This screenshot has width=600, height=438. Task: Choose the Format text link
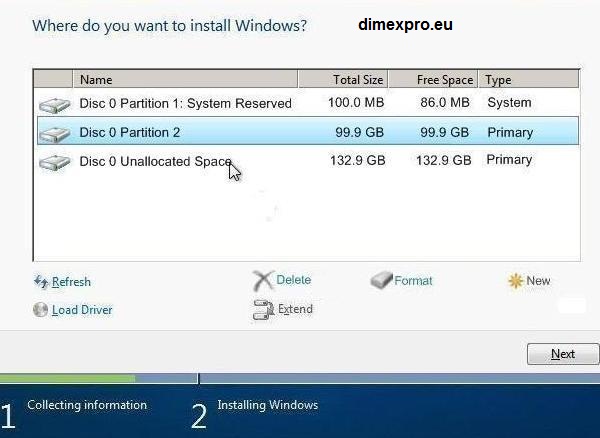[413, 281]
